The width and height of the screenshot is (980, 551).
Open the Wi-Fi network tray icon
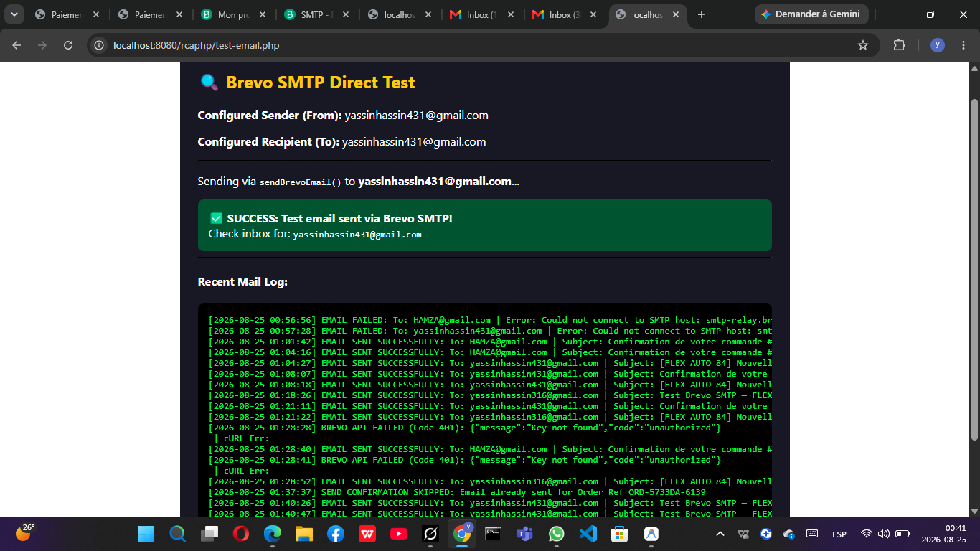(867, 534)
